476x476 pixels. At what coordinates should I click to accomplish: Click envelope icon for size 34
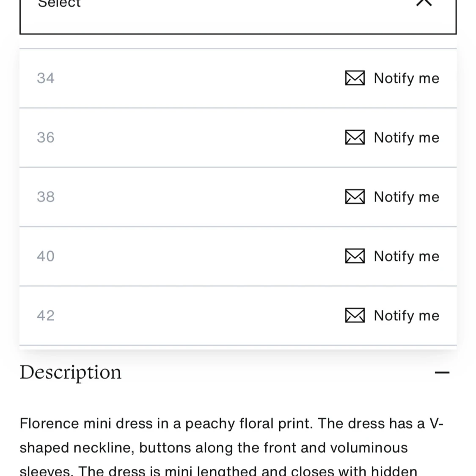(355, 78)
